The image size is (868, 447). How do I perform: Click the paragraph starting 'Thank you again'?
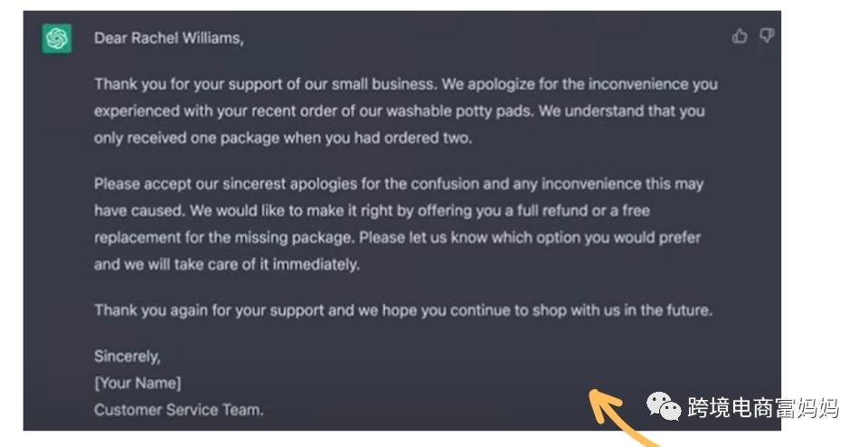tap(403, 310)
